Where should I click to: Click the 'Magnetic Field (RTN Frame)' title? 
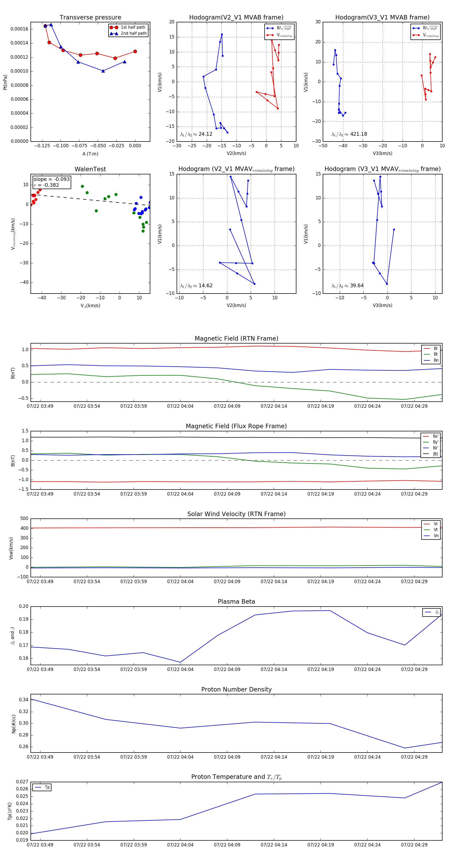236,339
